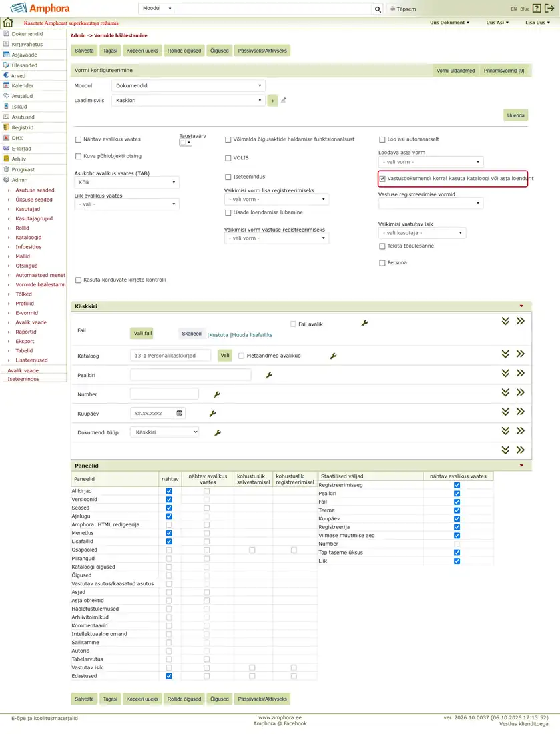Focus the Number input field
Screen dimensions: 560x734
164,394
